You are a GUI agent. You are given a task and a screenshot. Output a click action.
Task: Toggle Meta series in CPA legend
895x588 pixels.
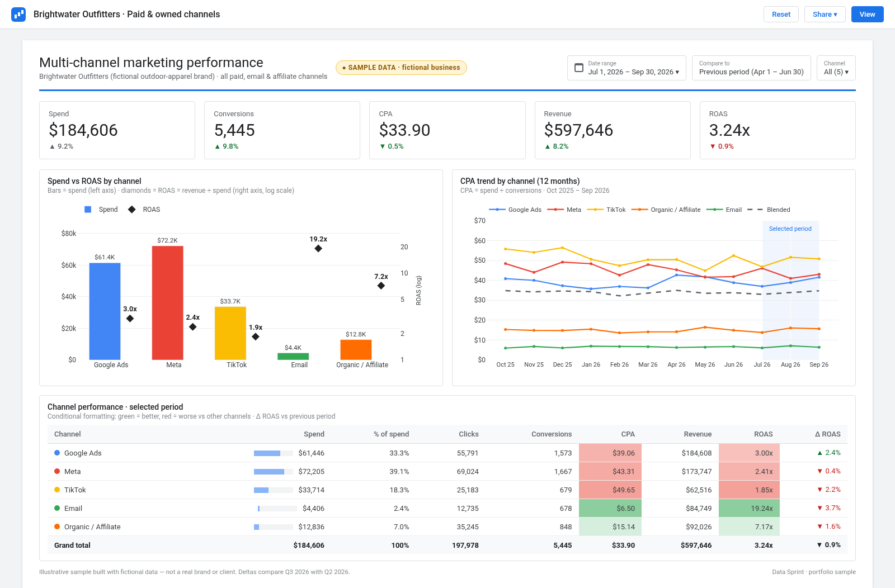[x=564, y=210]
